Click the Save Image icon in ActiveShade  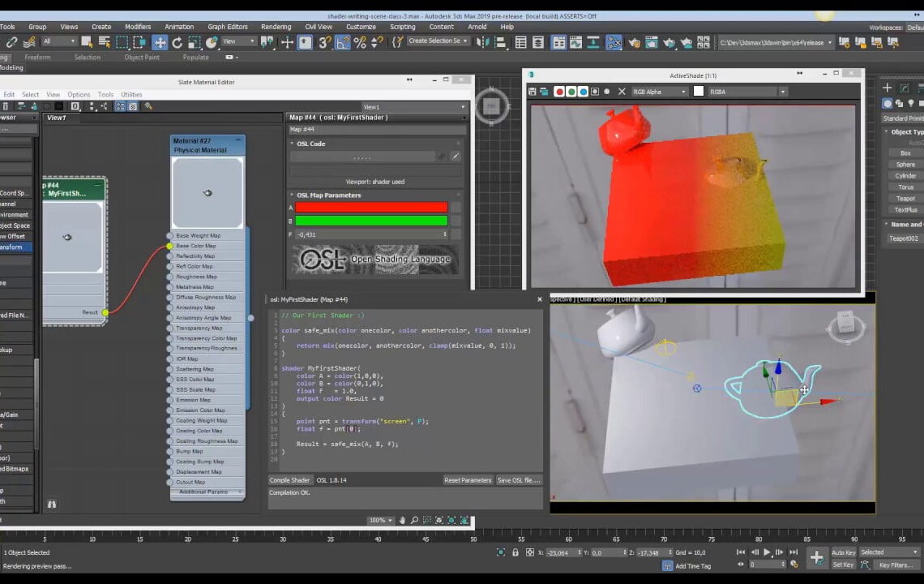(x=533, y=92)
